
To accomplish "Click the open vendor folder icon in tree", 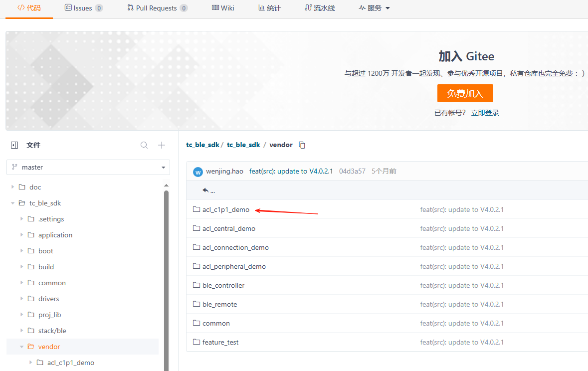I will pyautogui.click(x=31, y=347).
